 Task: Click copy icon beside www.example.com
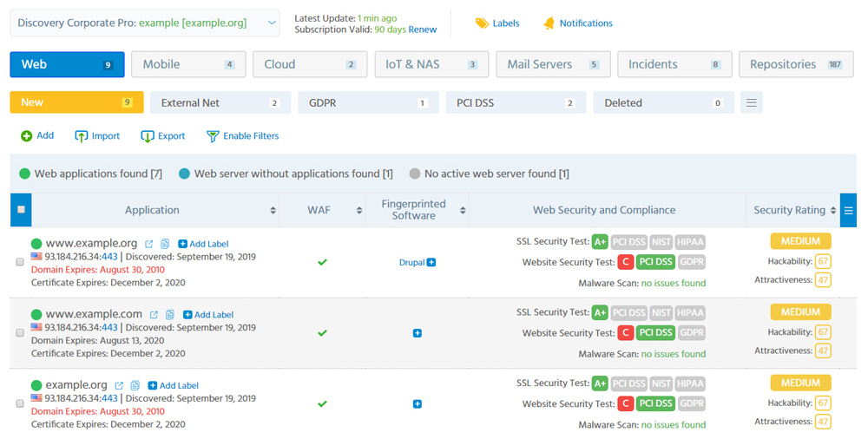[x=169, y=315]
